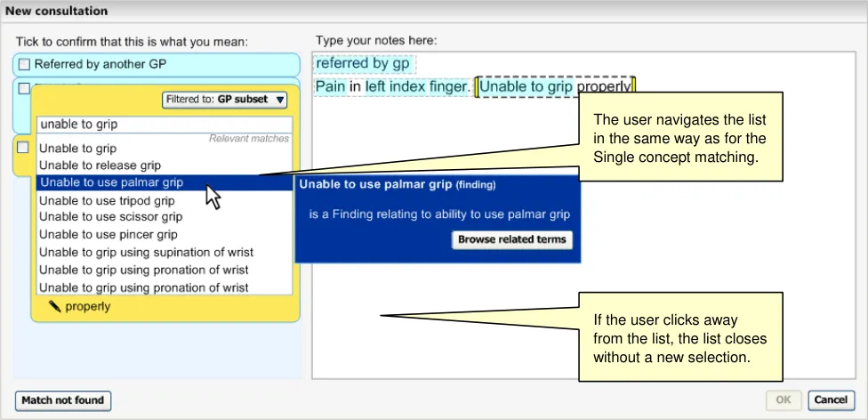
Task: Click the 'left index finger' phrase in notes
Action: tap(418, 87)
